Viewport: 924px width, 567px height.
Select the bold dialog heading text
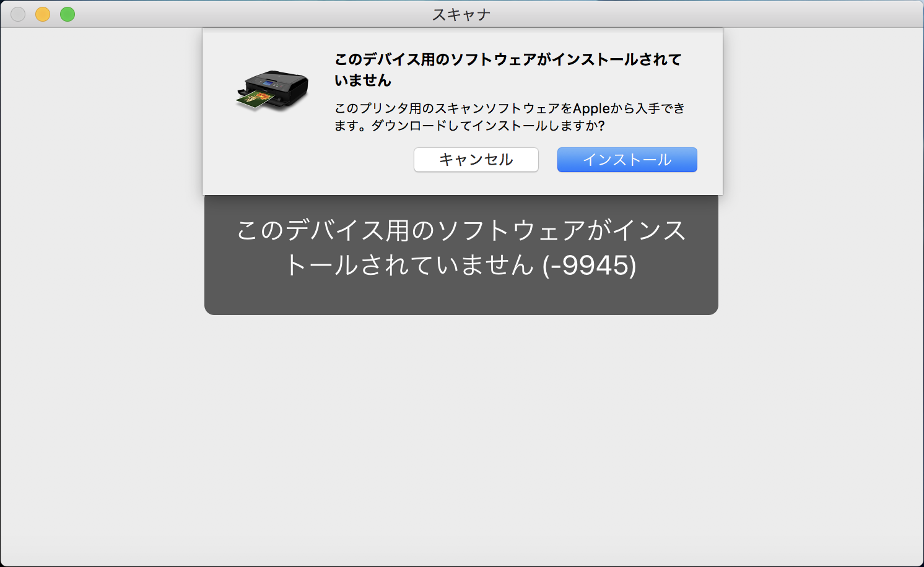pyautogui.click(x=508, y=69)
